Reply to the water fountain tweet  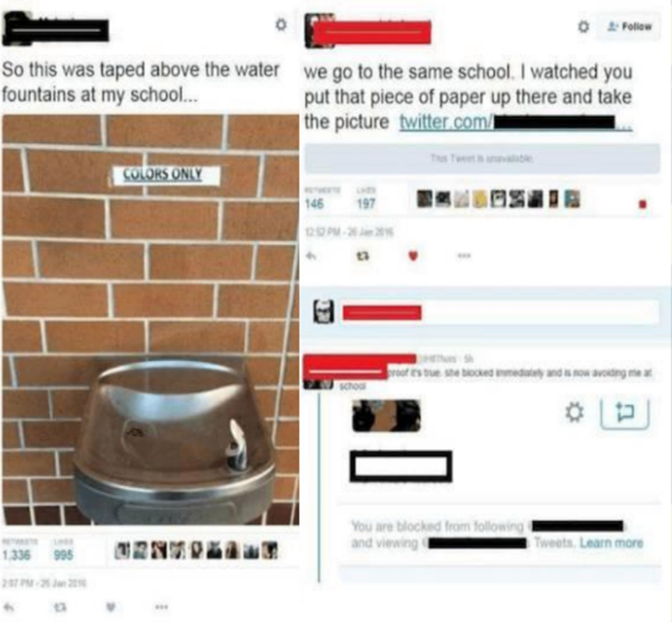pyautogui.click(x=9, y=607)
